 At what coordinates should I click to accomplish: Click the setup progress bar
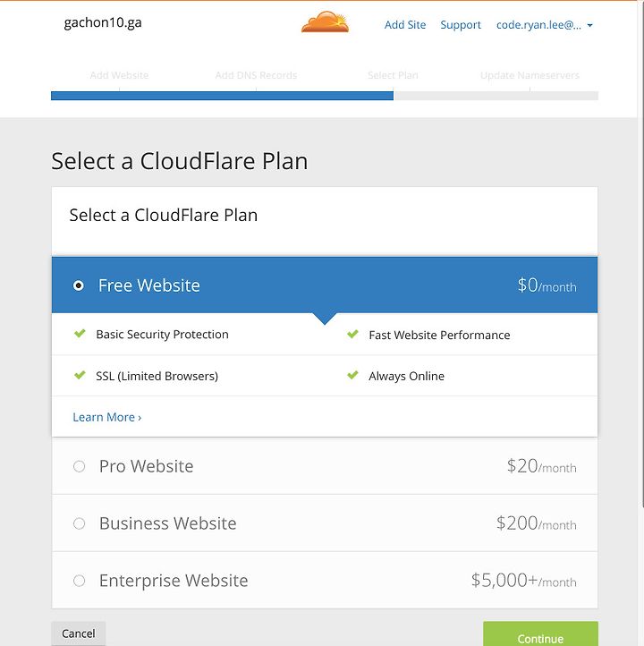(x=325, y=96)
